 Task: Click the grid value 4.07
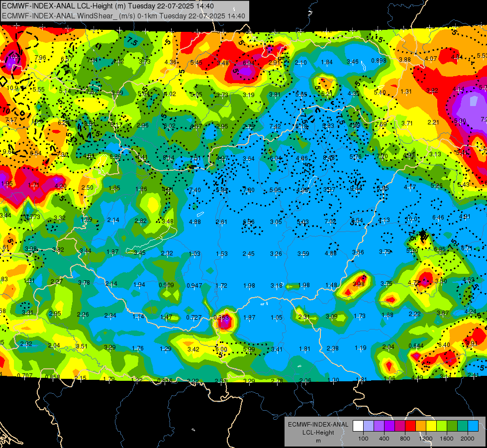tap(431, 58)
